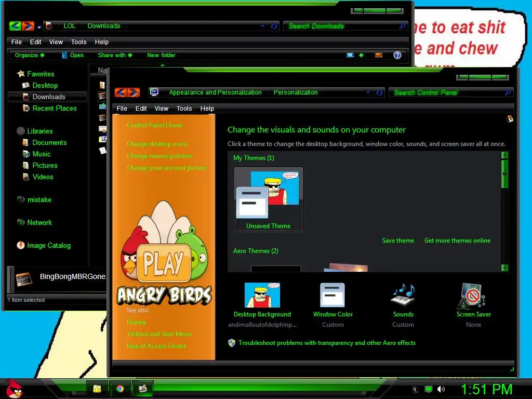
Task: Click the Forward arrow in Personalization window
Action: [x=134, y=92]
